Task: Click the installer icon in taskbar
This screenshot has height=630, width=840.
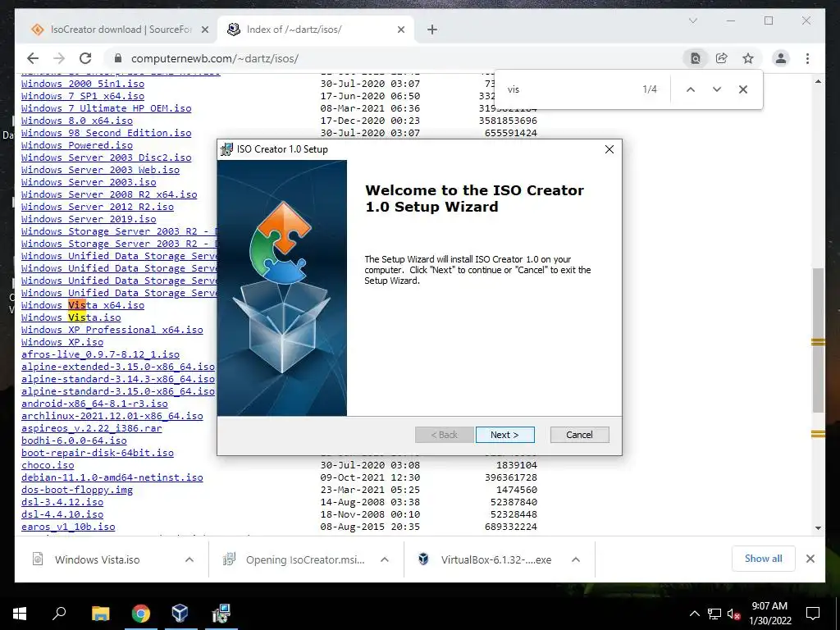Action: pyautogui.click(x=221, y=614)
